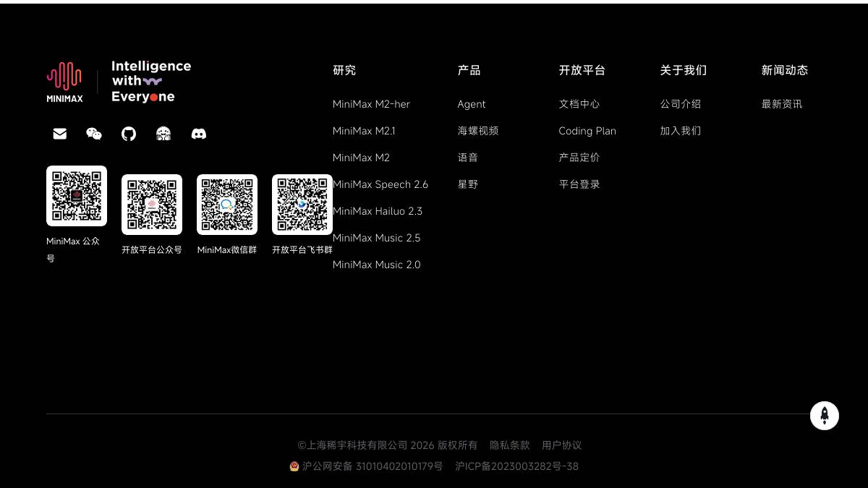Select the 开放平台 column header

[583, 70]
